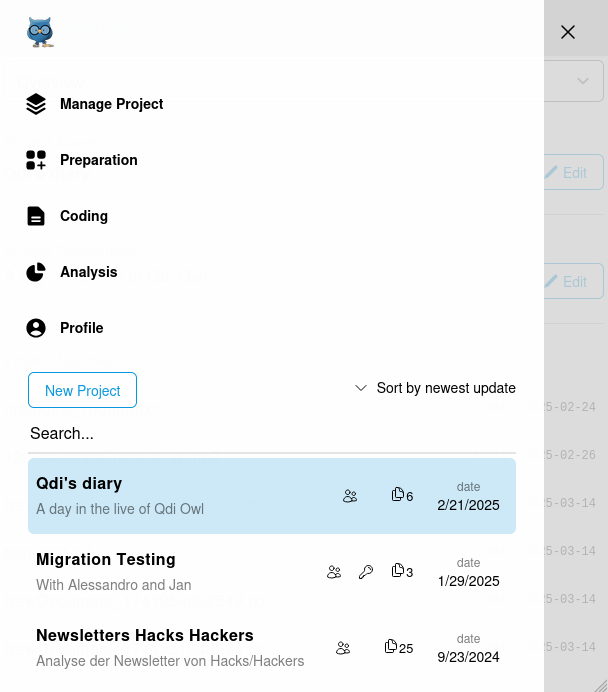
Task: Click the New Project button
Action: click(82, 390)
